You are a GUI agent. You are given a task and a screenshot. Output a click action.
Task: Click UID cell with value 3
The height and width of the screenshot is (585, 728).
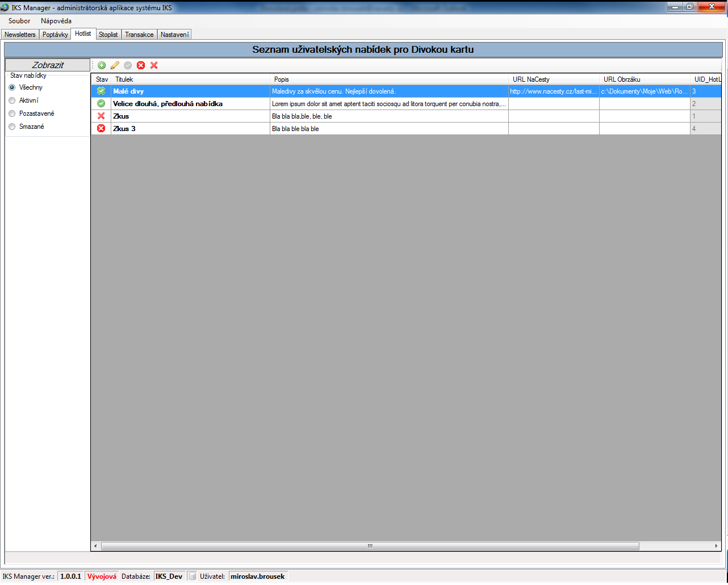coord(706,91)
